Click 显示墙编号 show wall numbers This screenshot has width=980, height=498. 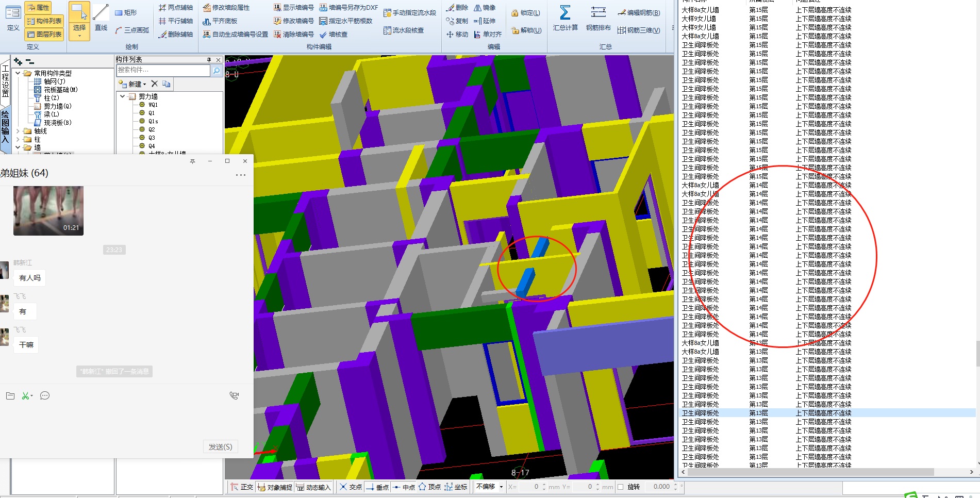293,7
